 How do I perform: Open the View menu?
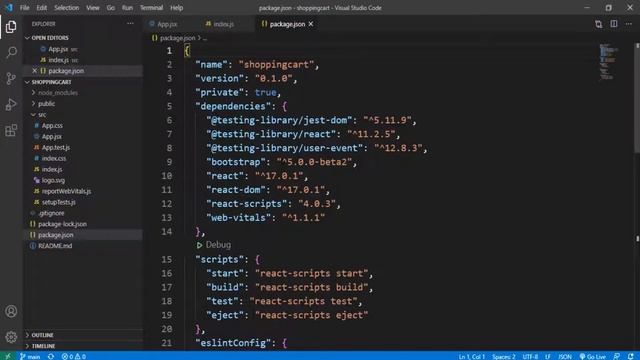93,8
